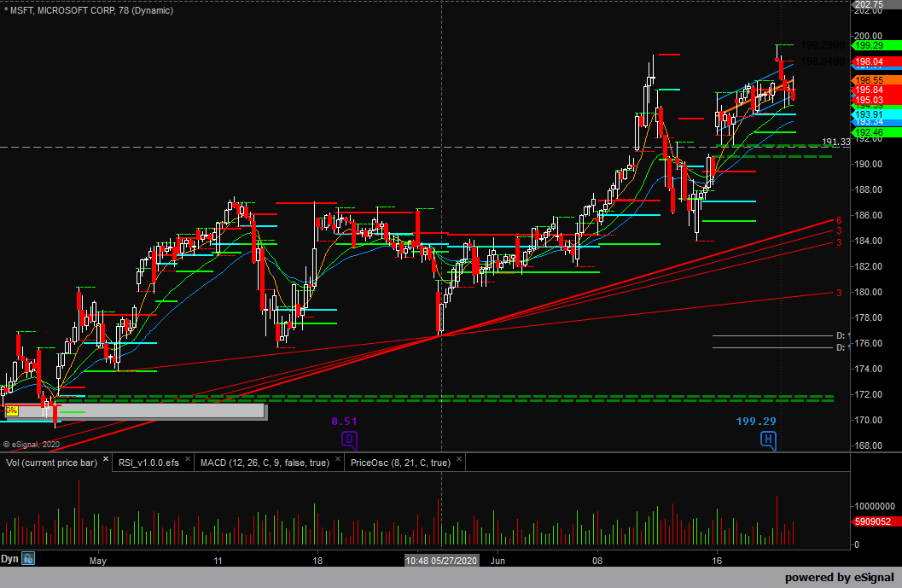
Task: Click the May label on time axis
Action: pyautogui.click(x=98, y=561)
